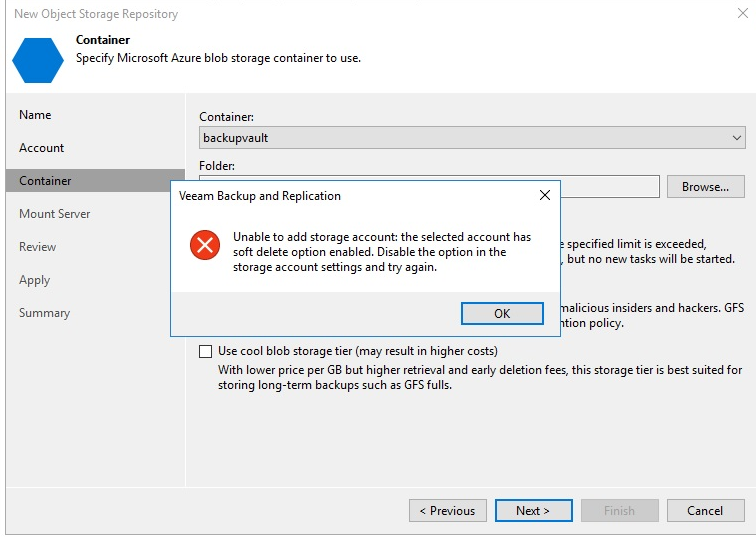The image size is (756, 537).
Task: Select the Container wizard step
Action: [95, 180]
